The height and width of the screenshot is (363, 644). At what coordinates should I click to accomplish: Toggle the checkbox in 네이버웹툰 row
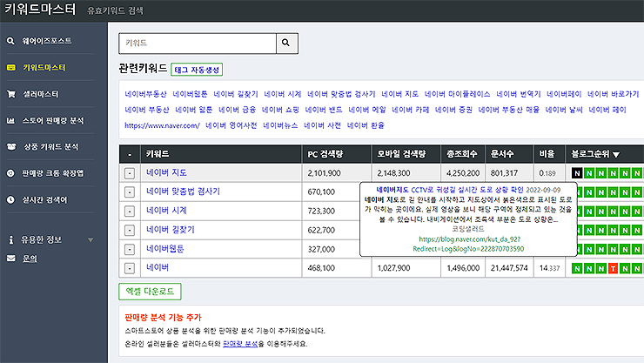click(x=130, y=249)
